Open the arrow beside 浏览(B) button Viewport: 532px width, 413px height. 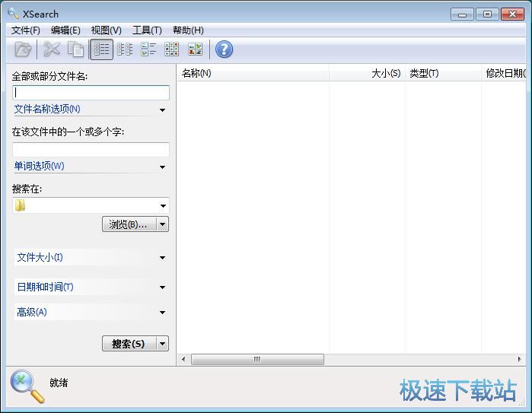coord(163,224)
